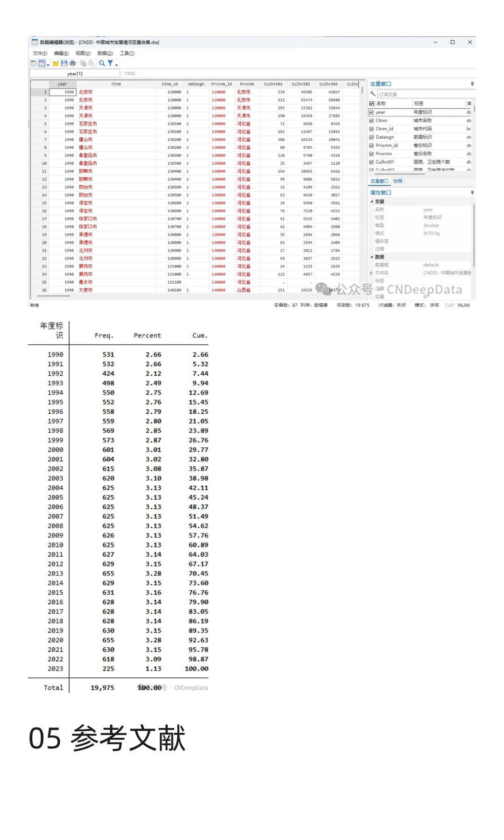Maximize the data editor window
Screen dimensions: 504x840
[452, 42]
